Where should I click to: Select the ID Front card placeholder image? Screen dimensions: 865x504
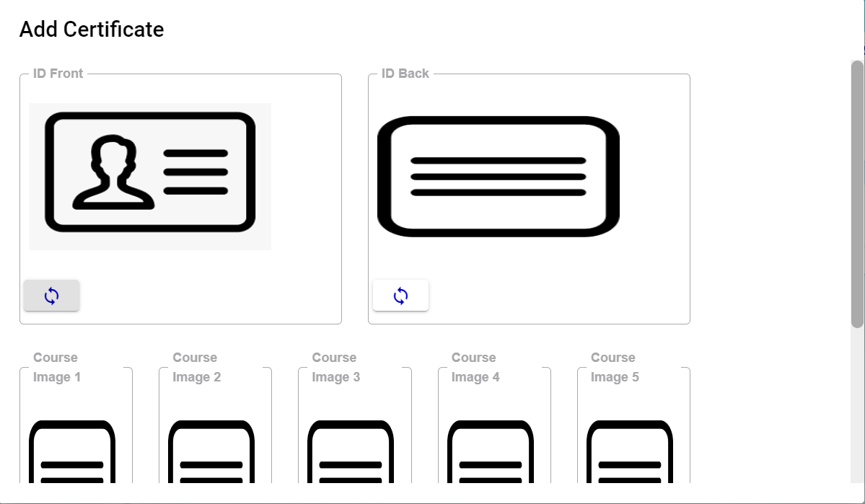[x=150, y=177]
